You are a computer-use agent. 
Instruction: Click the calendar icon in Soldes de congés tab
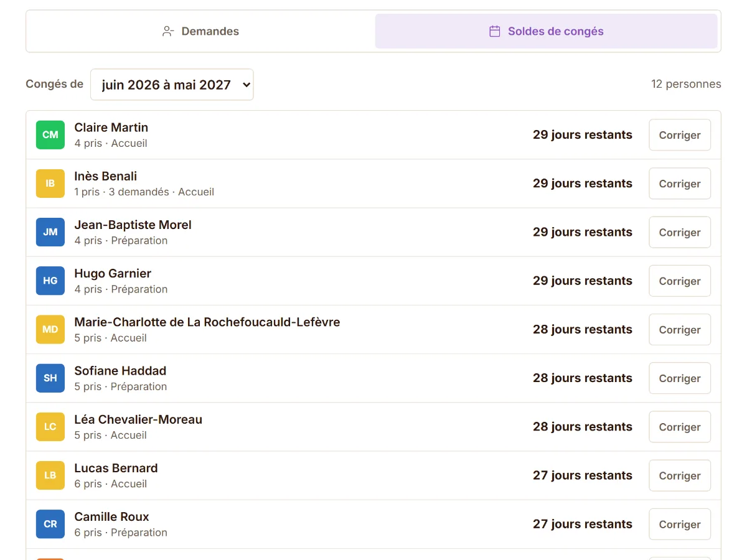coord(495,31)
